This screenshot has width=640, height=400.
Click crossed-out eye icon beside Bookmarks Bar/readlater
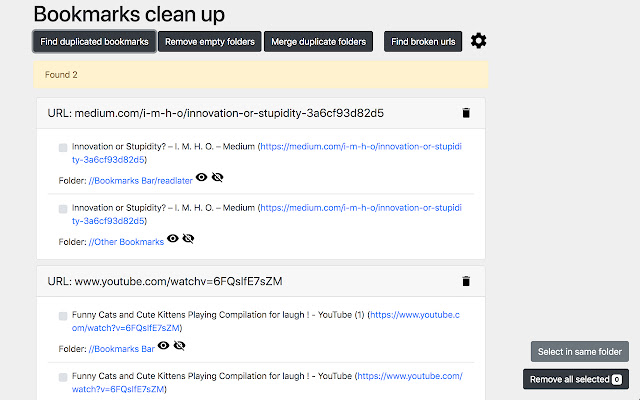point(218,177)
